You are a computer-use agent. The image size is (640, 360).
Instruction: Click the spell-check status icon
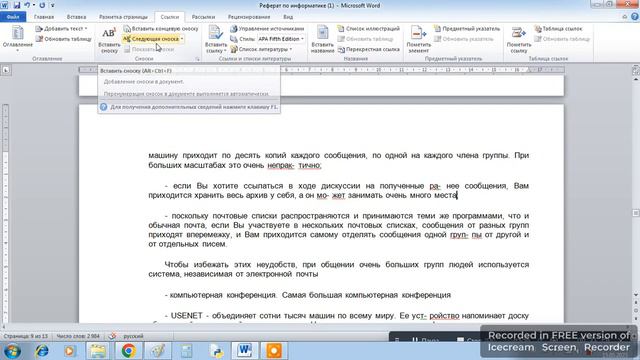(112, 336)
